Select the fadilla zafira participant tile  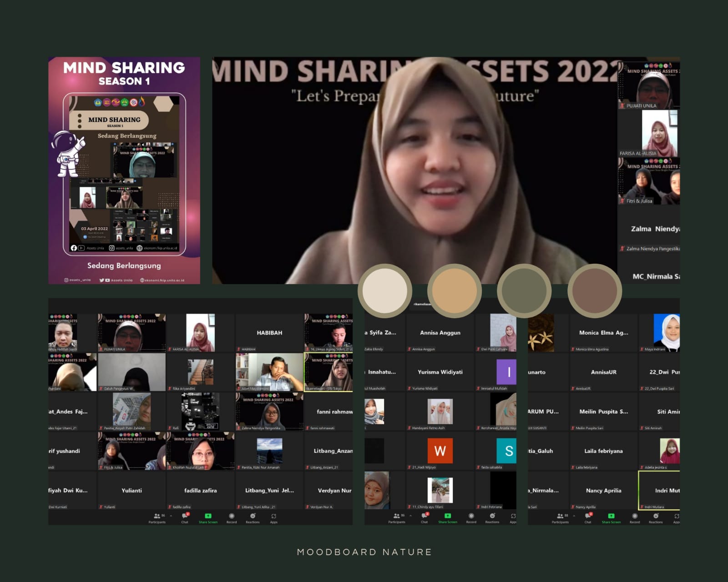pyautogui.click(x=200, y=490)
